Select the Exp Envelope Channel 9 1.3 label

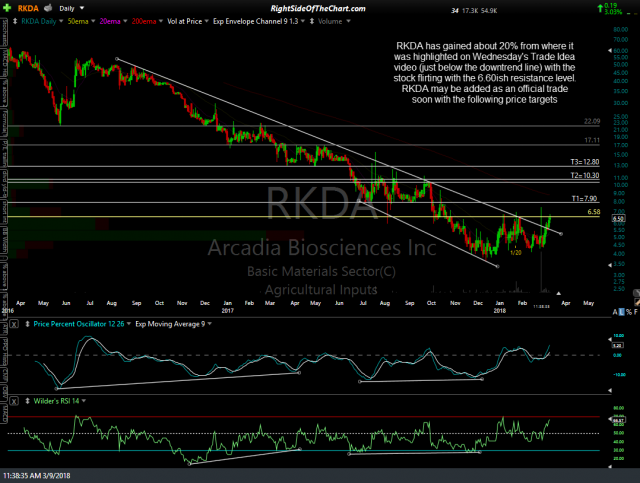256,21
